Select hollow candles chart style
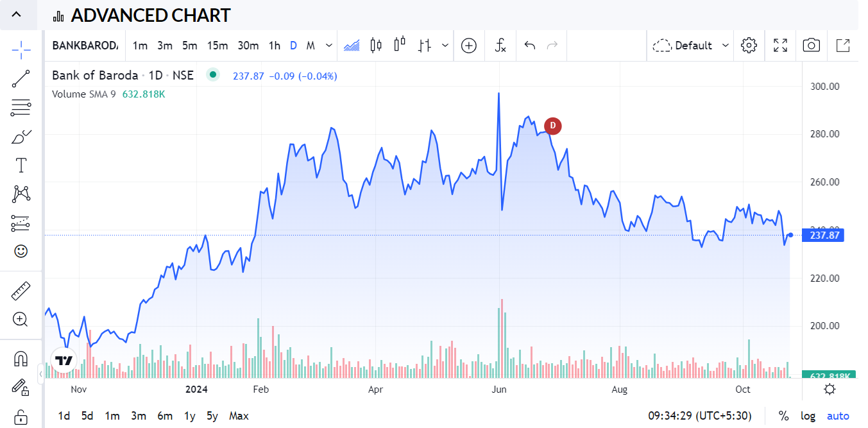Viewport: 868px width, 428px height. coord(400,46)
